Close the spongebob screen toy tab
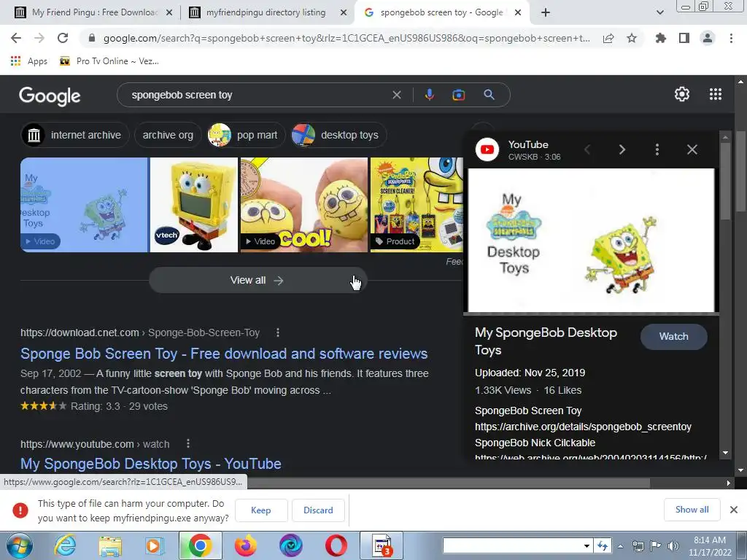This screenshot has height=560, width=747. click(x=519, y=12)
